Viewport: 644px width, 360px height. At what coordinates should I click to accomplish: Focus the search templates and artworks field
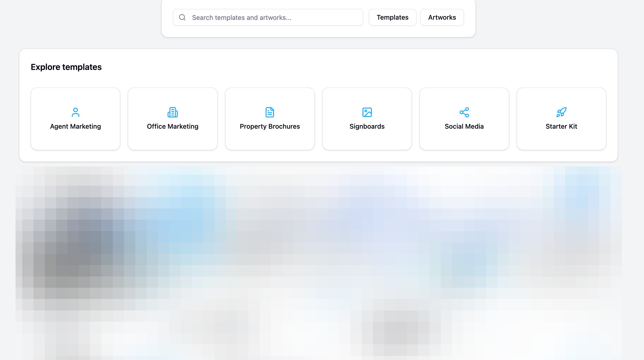(x=268, y=17)
